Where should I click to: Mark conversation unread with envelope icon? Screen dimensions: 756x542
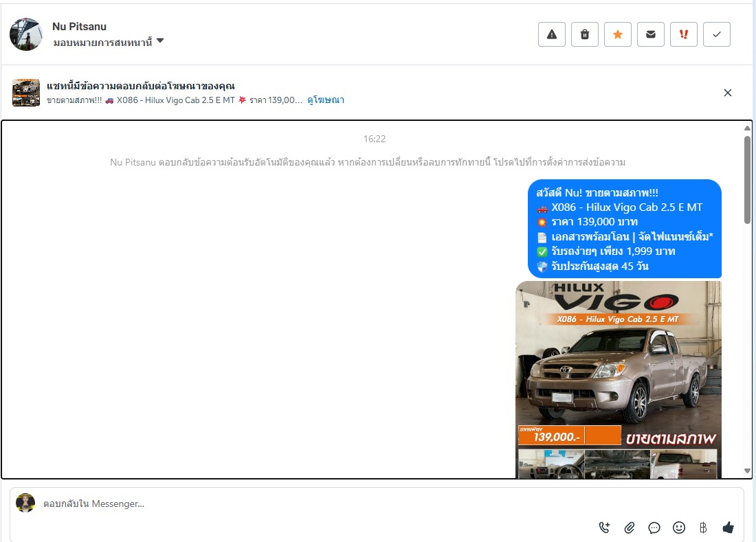(x=650, y=34)
